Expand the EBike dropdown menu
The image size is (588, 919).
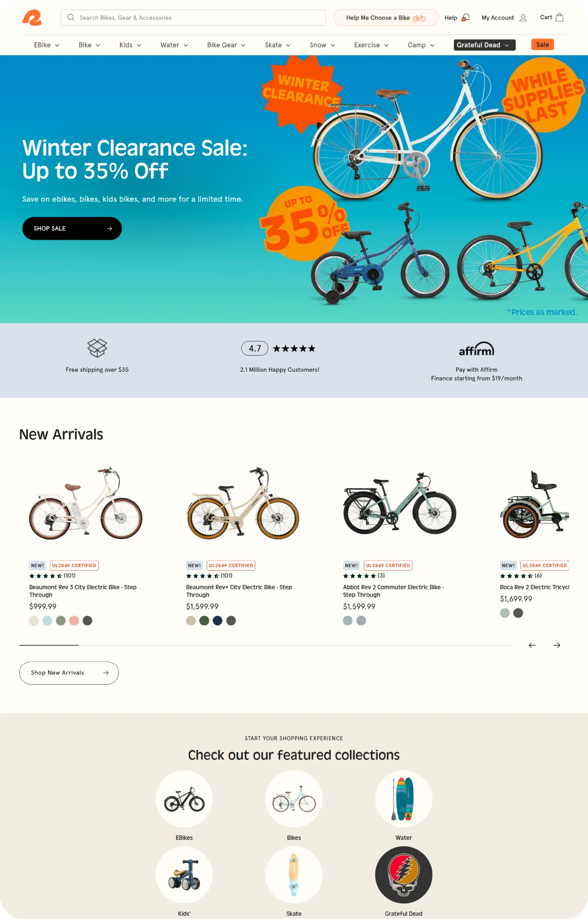[x=46, y=45]
